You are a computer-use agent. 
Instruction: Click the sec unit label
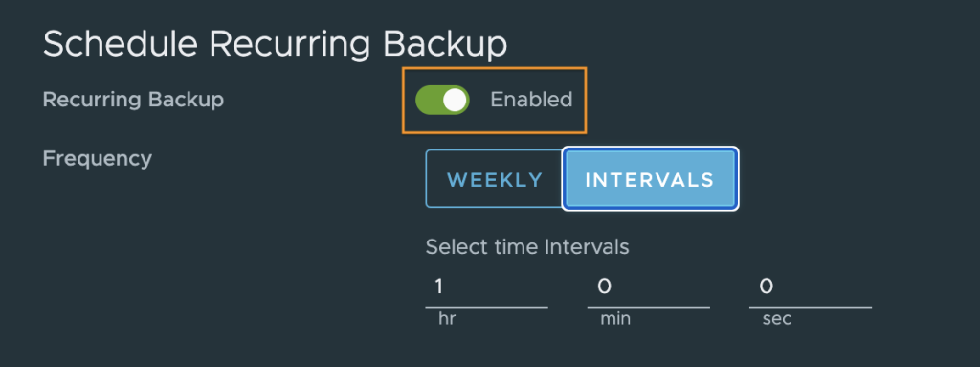(777, 319)
